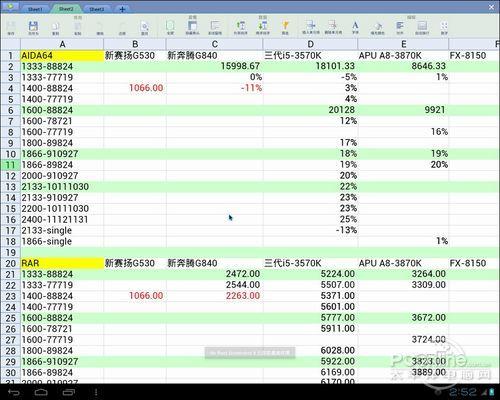Add a new sheet with plus tab
Image resolution: width=500 pixels, height=400 pixels.
coord(122,9)
